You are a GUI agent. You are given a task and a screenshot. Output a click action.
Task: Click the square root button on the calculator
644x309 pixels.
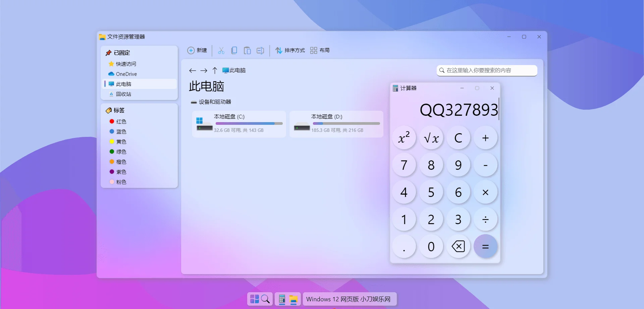431,138
